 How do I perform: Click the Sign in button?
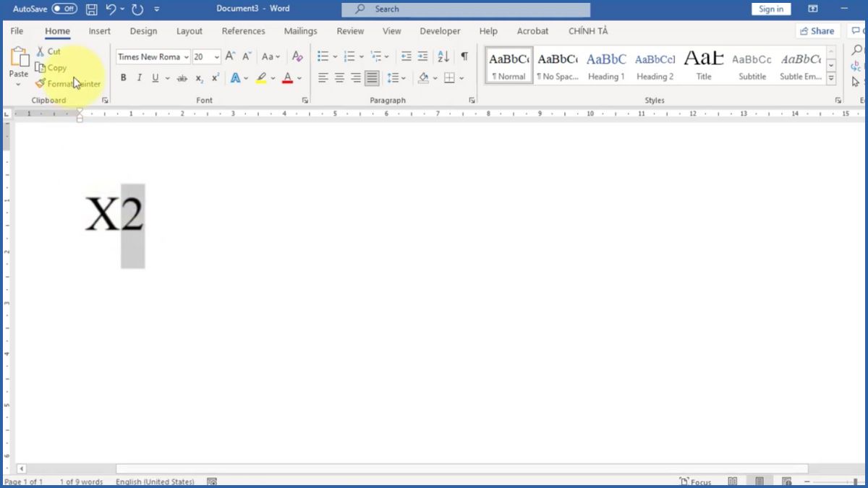click(x=771, y=9)
